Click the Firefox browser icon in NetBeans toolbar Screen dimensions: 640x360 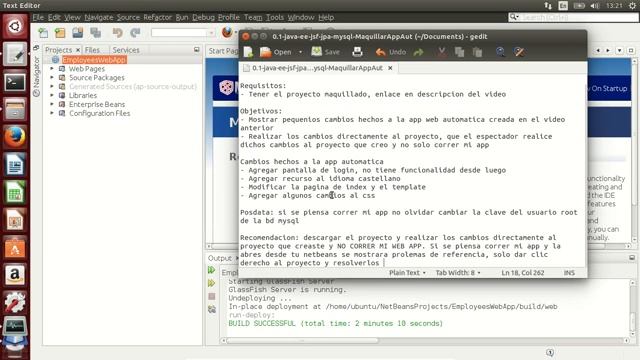point(227,33)
